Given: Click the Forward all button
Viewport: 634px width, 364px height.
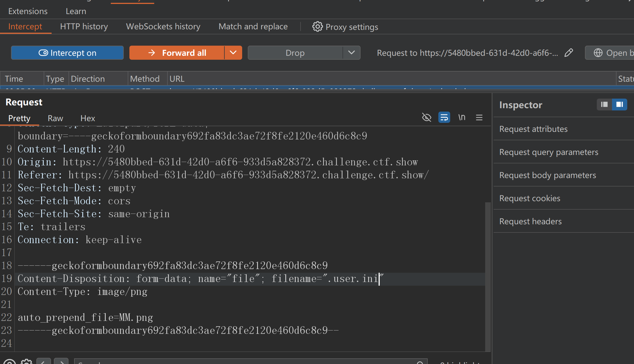Looking at the screenshot, I should pos(177,53).
